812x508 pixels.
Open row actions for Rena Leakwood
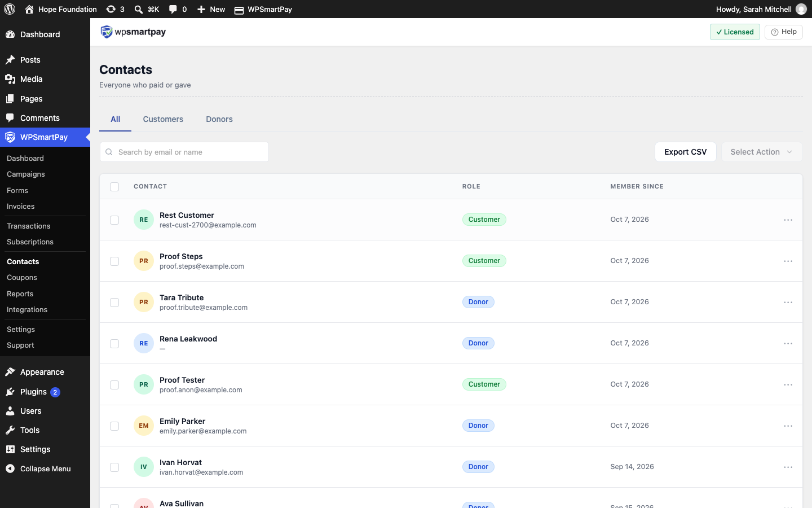788,343
